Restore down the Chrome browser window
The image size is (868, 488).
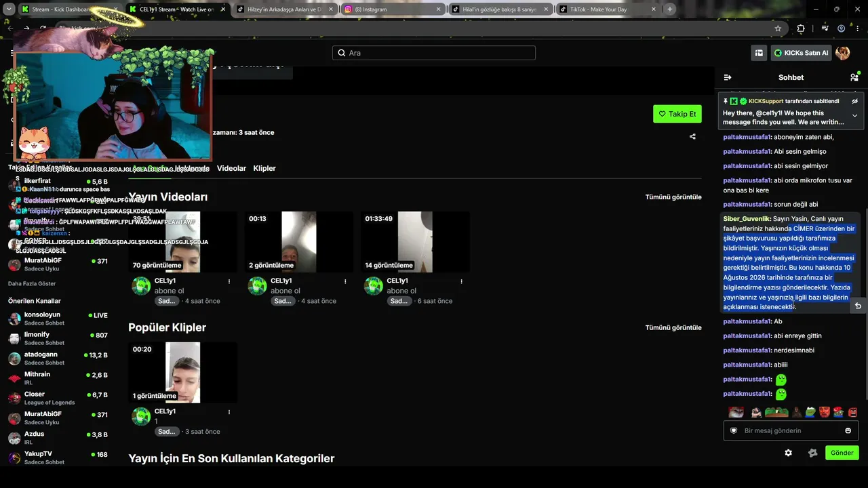pyautogui.click(x=837, y=9)
